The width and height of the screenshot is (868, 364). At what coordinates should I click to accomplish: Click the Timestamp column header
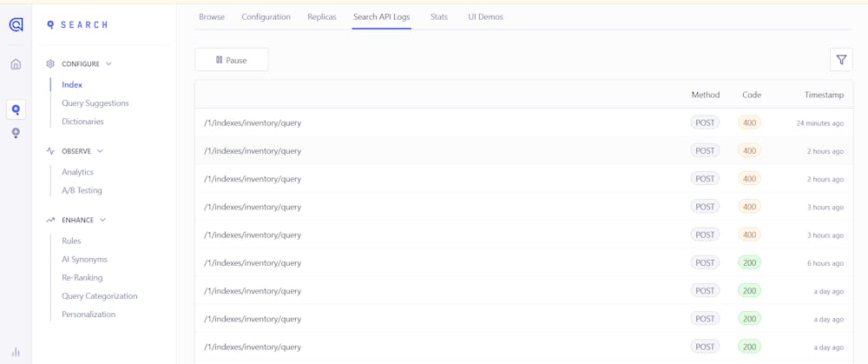click(824, 95)
